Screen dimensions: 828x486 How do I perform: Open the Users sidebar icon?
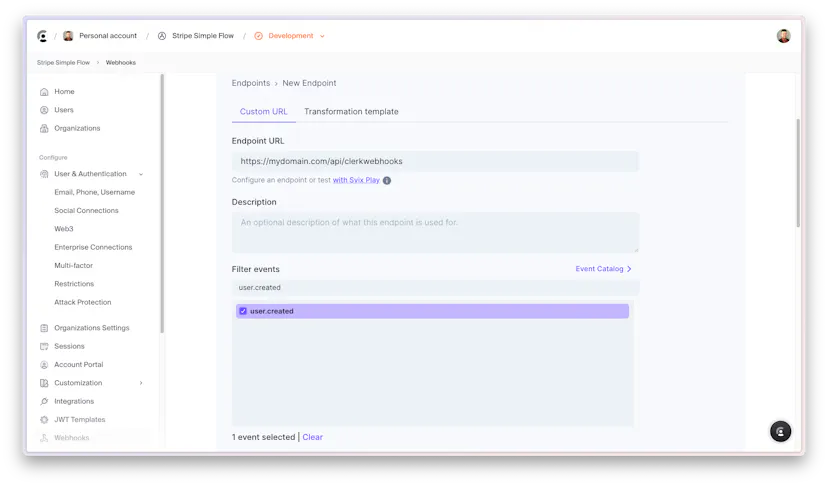44,110
